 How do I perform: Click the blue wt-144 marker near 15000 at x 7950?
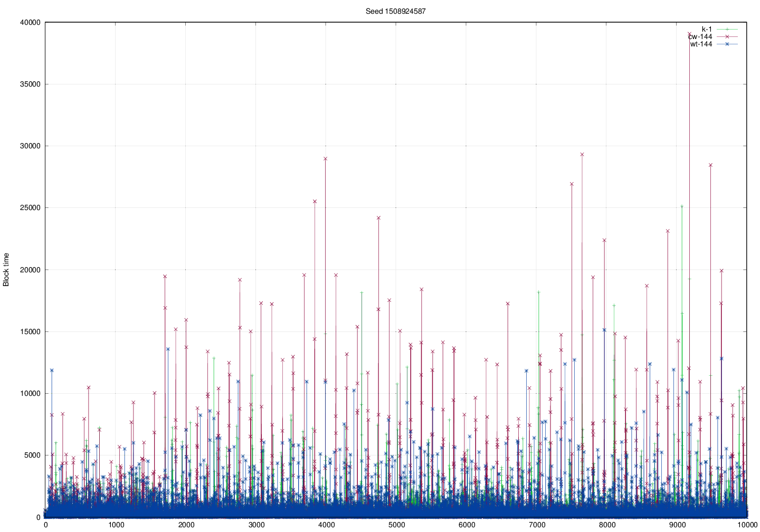[604, 330]
